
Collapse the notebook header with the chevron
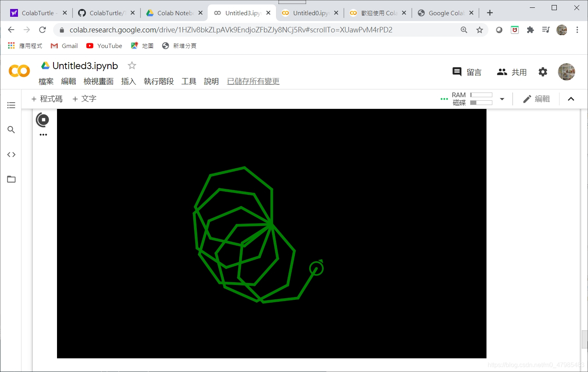click(571, 99)
